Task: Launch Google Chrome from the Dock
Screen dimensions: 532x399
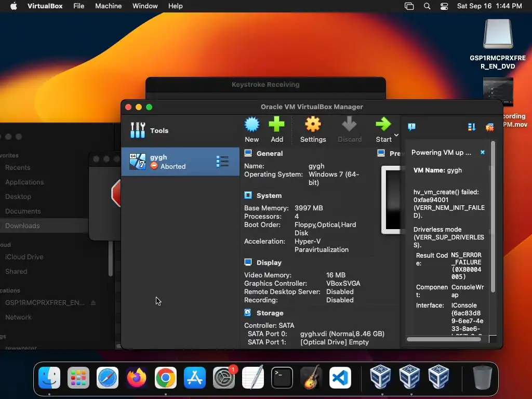Action: 166,378
